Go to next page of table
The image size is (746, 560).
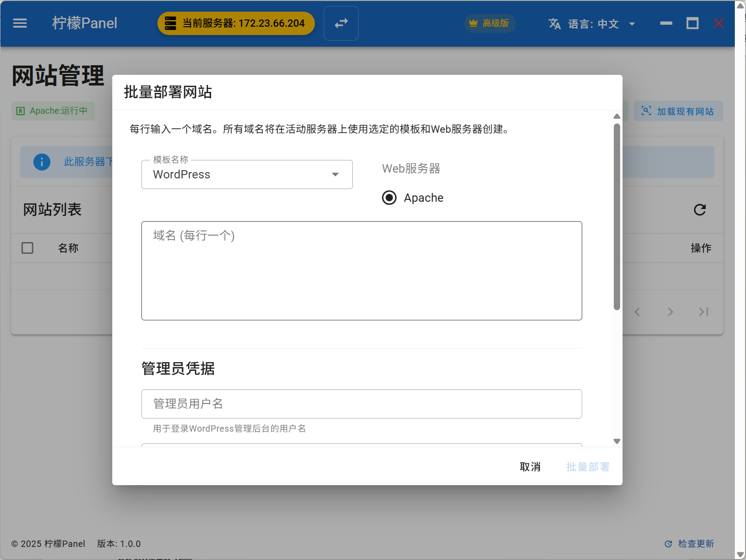point(670,312)
